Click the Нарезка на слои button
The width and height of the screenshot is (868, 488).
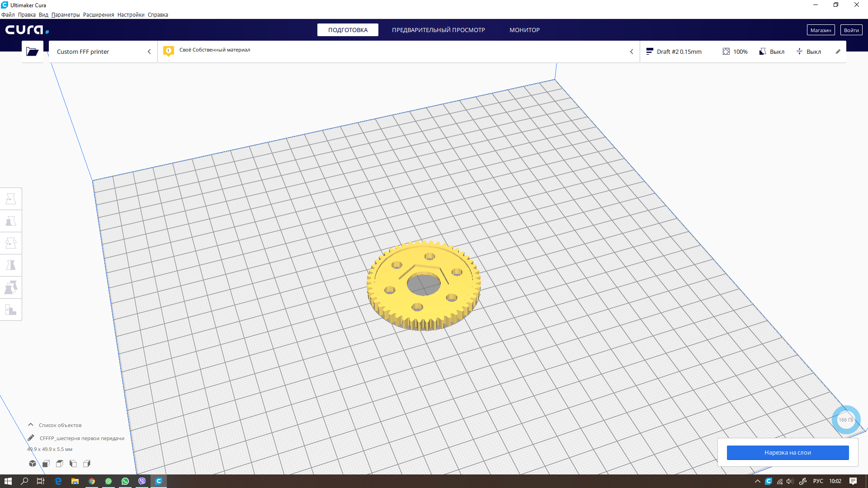pos(788,452)
